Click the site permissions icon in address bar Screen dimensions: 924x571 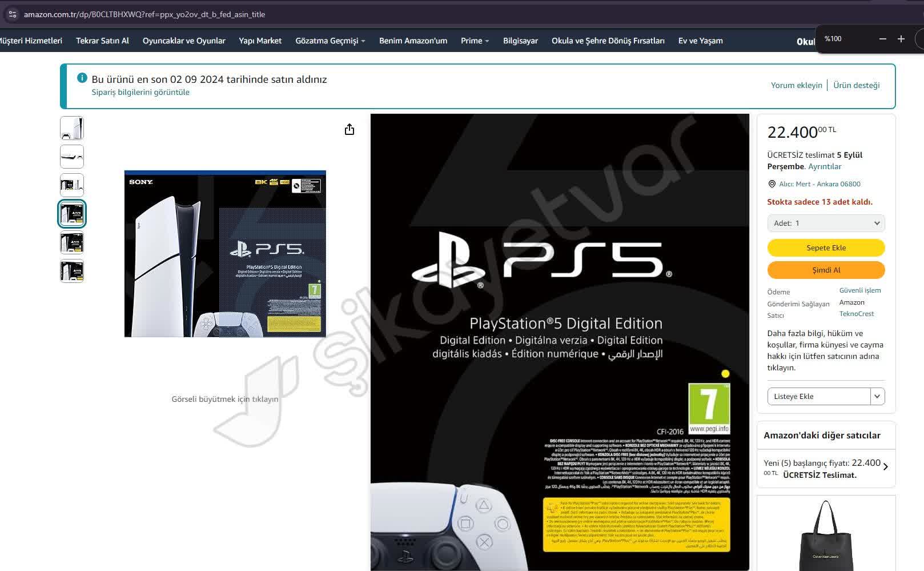tap(12, 14)
